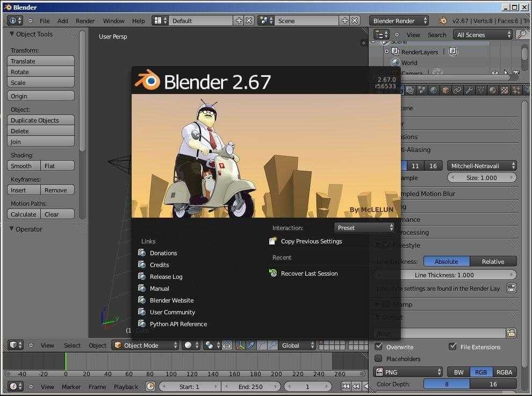Open the Blender Render engine dropdown
The width and height of the screenshot is (532, 396).
399,20
